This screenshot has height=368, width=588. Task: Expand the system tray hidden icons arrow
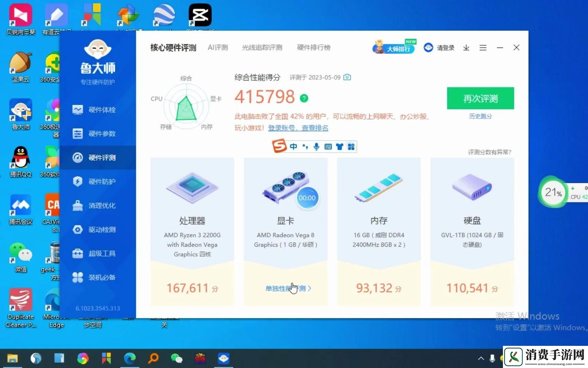click(481, 358)
